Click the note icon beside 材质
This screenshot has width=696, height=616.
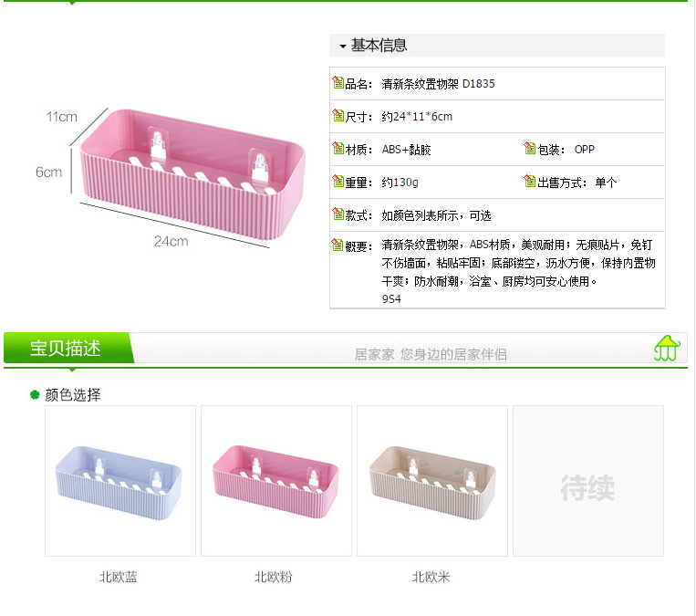pyautogui.click(x=338, y=149)
